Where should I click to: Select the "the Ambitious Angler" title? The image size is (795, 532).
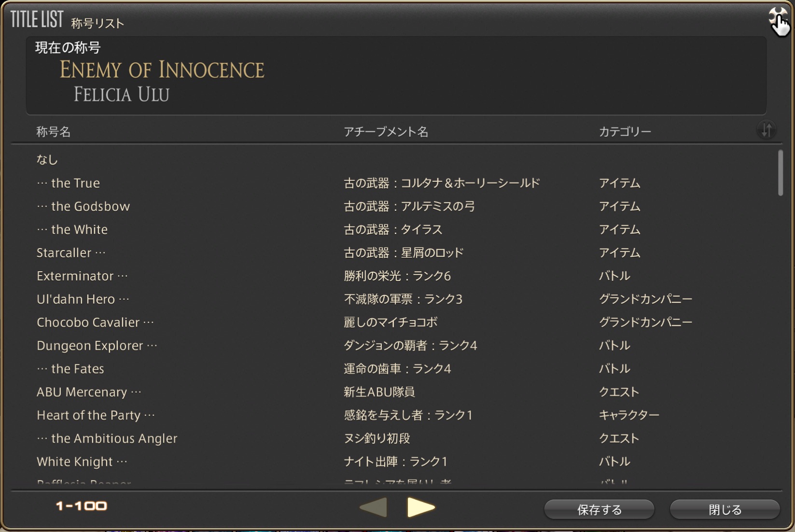(107, 438)
